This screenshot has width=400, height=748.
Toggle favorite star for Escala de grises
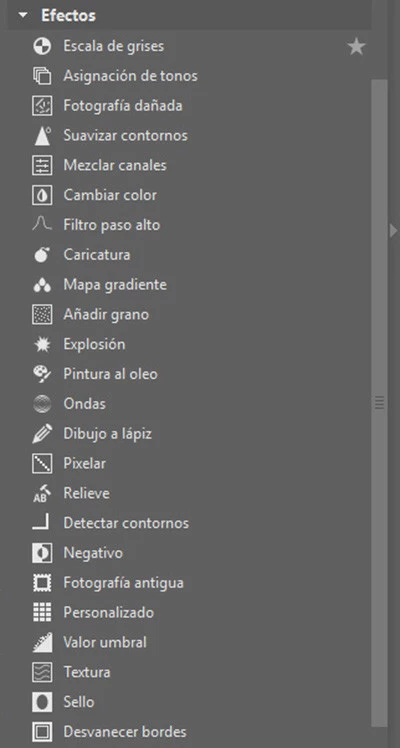point(356,47)
